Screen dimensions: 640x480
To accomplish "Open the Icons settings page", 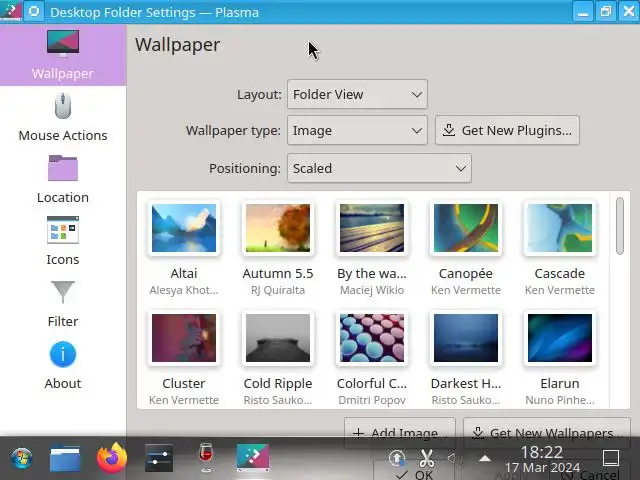I will coord(63,242).
